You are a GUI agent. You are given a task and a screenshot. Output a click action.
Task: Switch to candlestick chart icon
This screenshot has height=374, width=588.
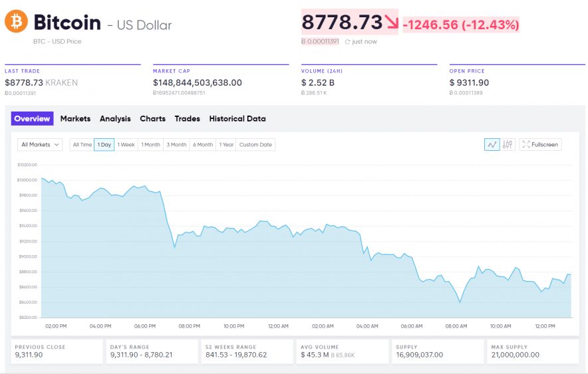click(x=508, y=144)
